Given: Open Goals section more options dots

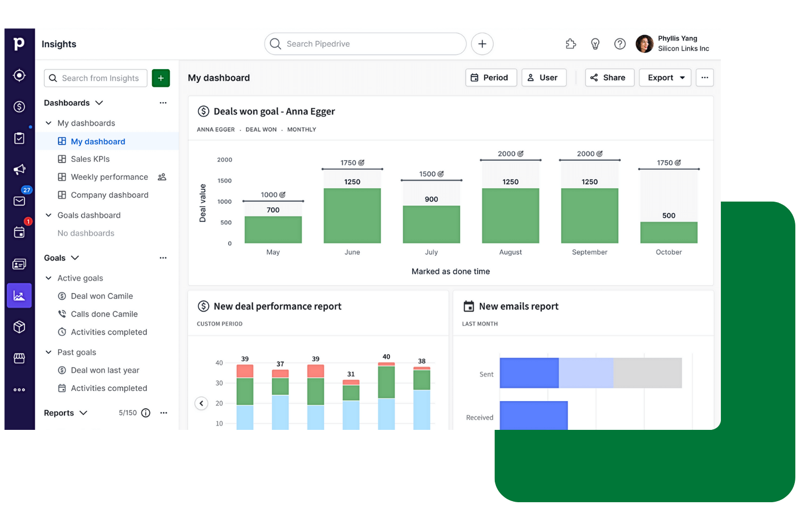Looking at the screenshot, I should (163, 258).
